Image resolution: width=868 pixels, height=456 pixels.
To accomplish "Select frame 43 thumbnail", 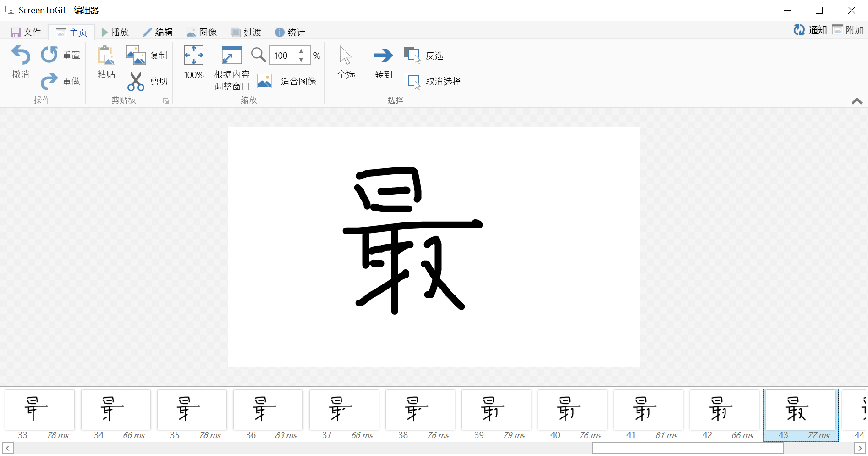I will point(801,415).
